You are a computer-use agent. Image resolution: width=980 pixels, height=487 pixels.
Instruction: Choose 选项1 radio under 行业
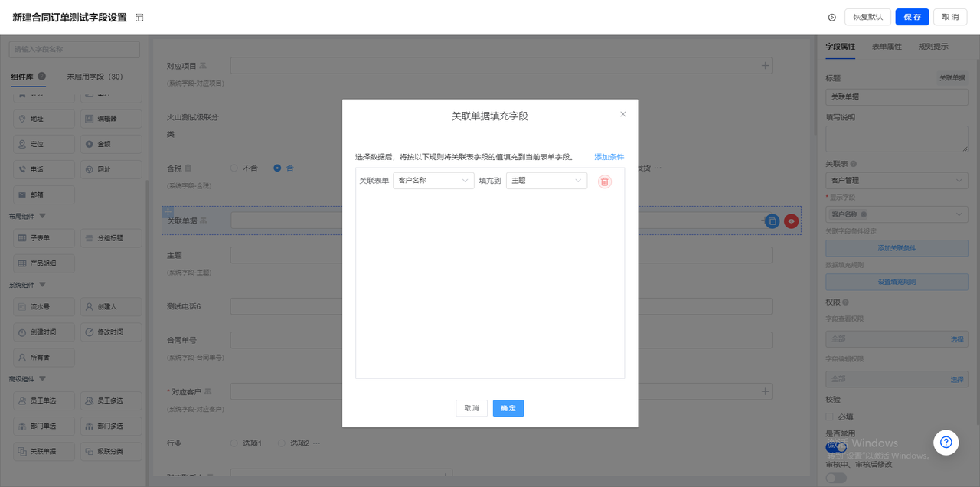click(234, 443)
